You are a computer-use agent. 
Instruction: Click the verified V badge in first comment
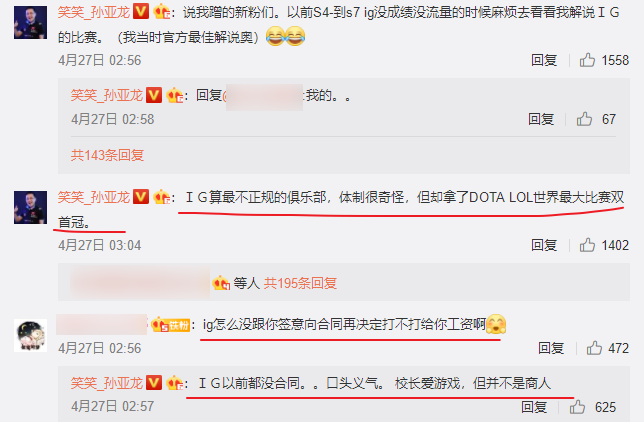(141, 12)
